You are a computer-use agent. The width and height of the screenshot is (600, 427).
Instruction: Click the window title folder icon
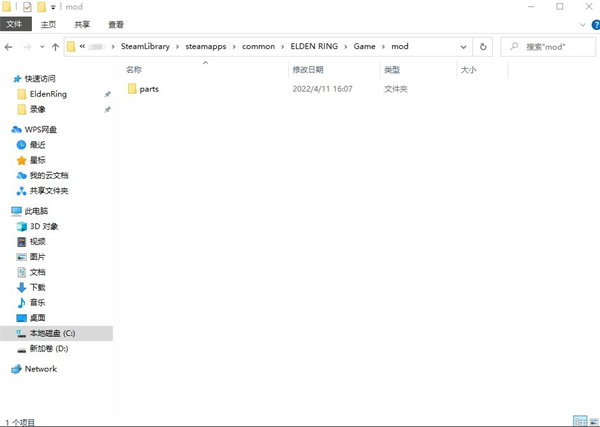coord(7,7)
